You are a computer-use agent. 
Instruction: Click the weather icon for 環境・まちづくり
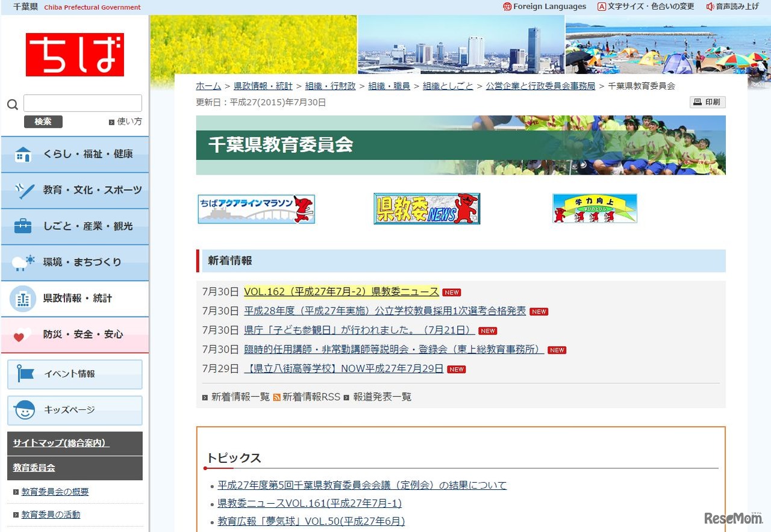click(22, 262)
